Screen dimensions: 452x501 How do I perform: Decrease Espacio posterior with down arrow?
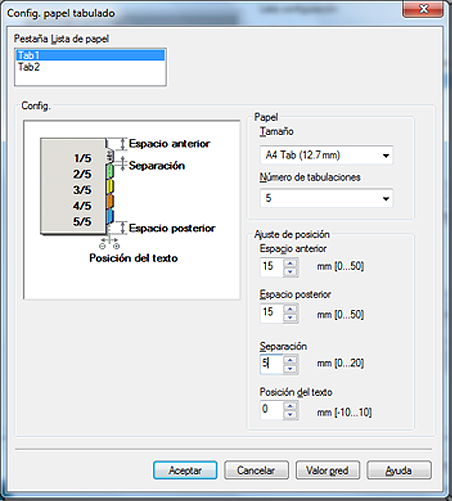point(290,318)
